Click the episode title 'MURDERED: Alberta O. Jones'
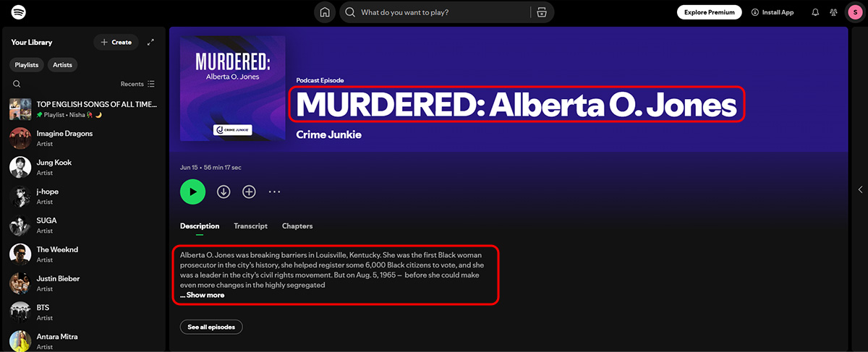Screen dimensions: 868x352 pyautogui.click(x=516, y=106)
